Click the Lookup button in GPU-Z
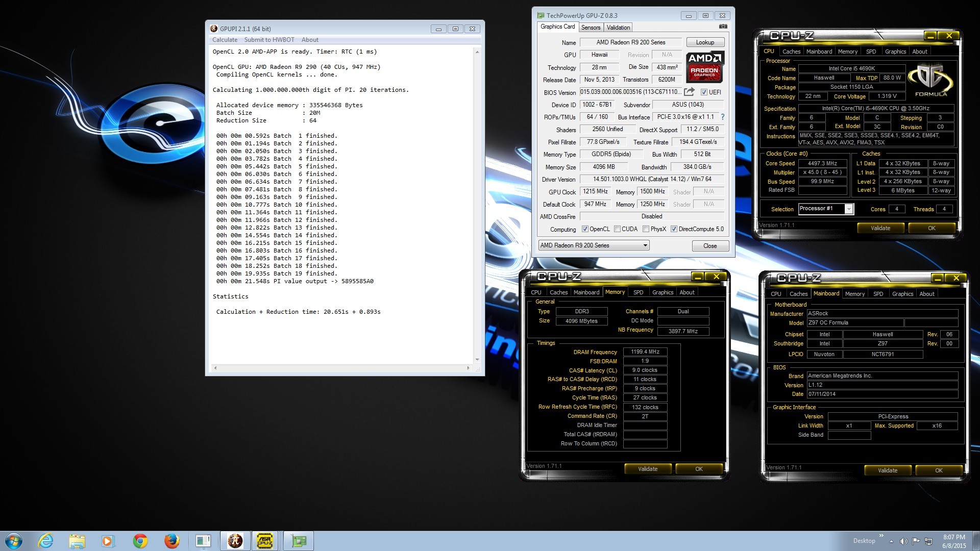Viewport: 980px width, 551px height. [705, 42]
